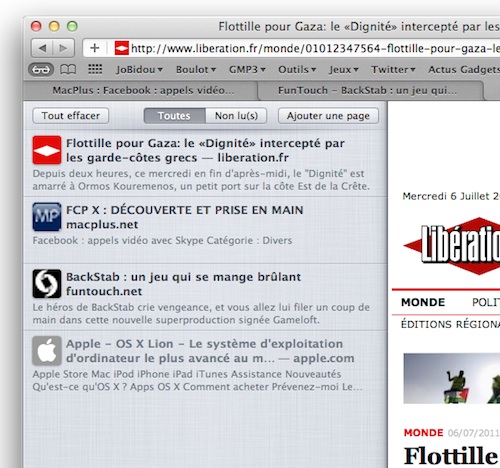Close the Safari window
The height and width of the screenshot is (468, 500).
(x=36, y=26)
